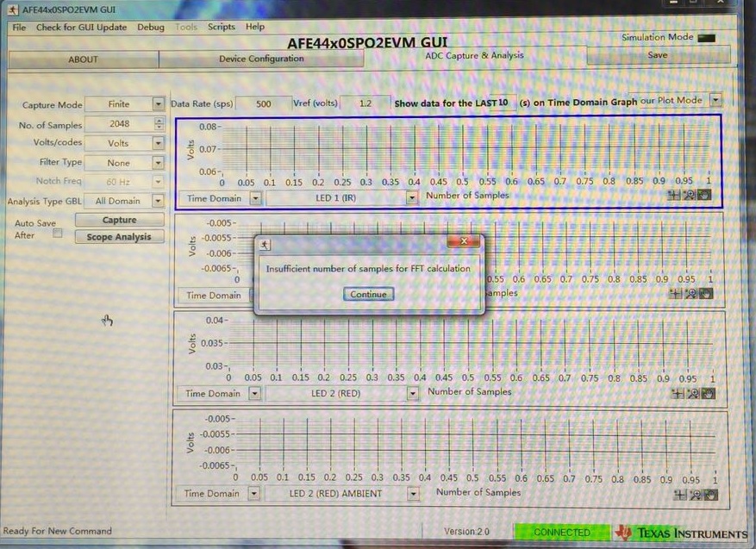
Task: Open the Help menu
Action: (255, 27)
